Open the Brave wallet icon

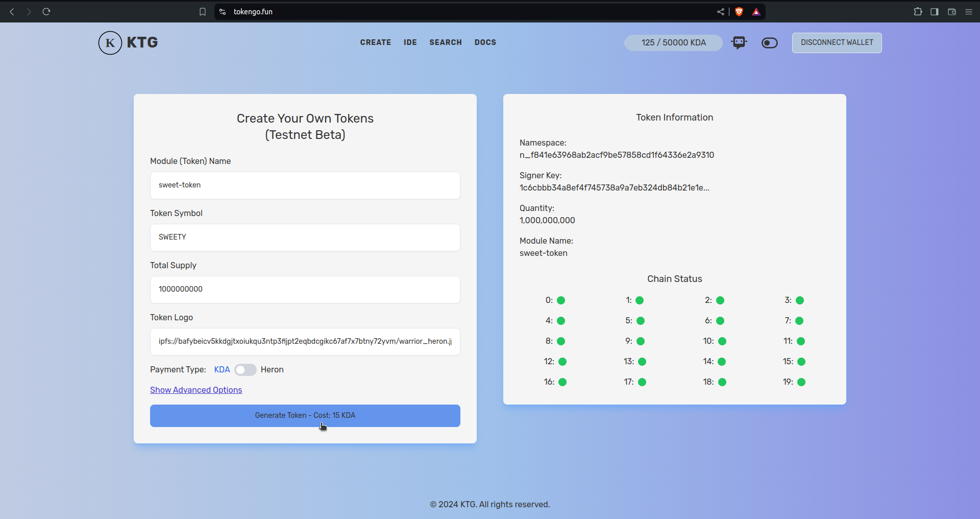click(x=952, y=12)
